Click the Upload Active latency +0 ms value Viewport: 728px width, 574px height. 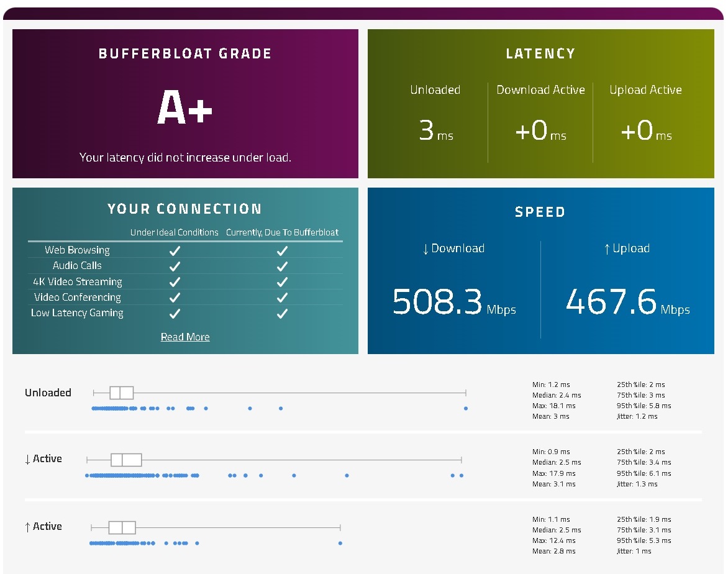pyautogui.click(x=646, y=130)
